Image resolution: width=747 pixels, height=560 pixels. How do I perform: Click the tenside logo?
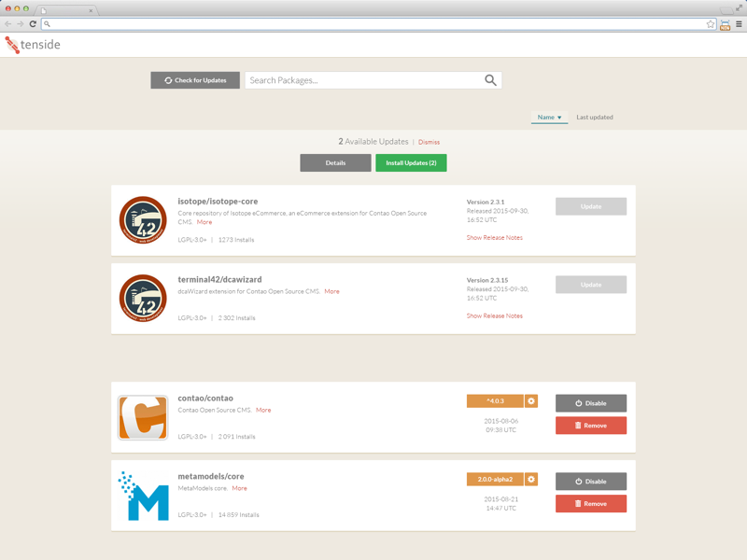pos(33,45)
